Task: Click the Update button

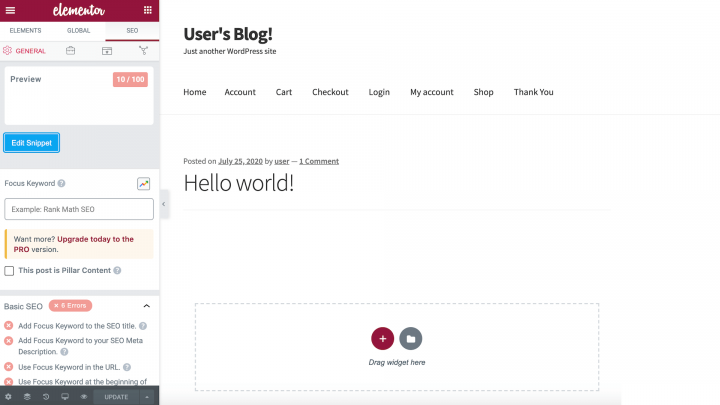Action: [x=116, y=397]
